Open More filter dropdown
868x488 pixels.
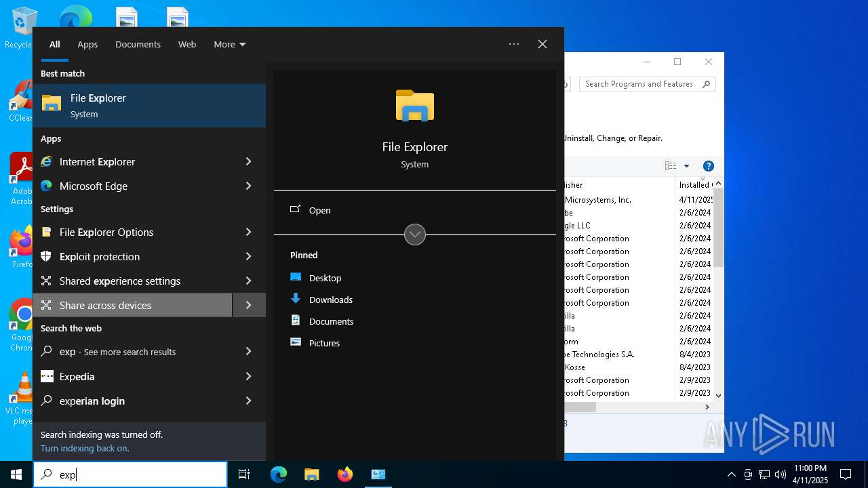(230, 44)
